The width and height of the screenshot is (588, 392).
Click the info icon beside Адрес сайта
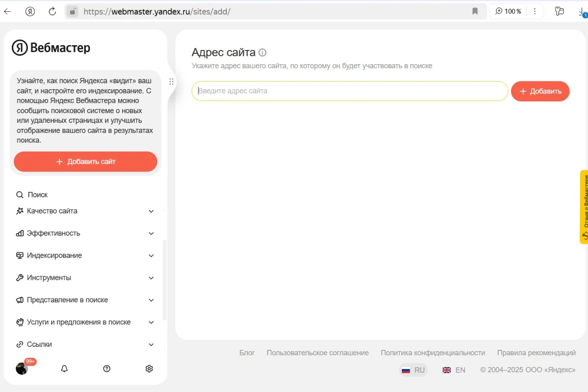[263, 52]
